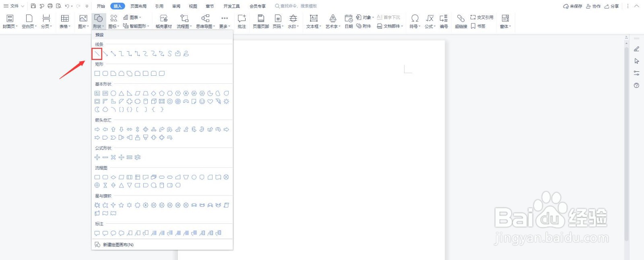Screen dimensions: 644x260
Task: Choose the left-right arrow block shape
Action: 129,129
